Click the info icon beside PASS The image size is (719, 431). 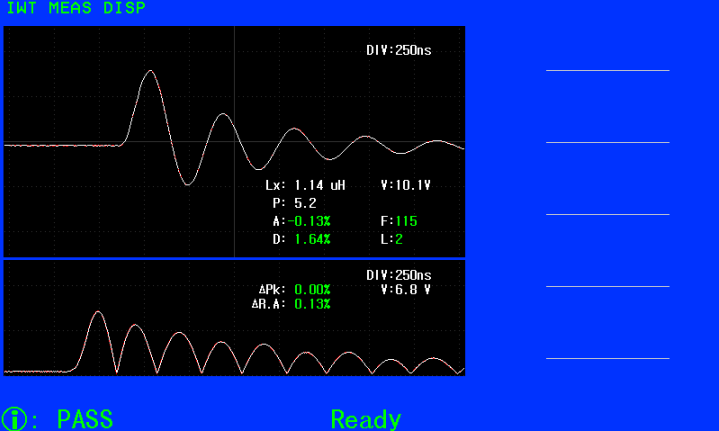[14, 418]
